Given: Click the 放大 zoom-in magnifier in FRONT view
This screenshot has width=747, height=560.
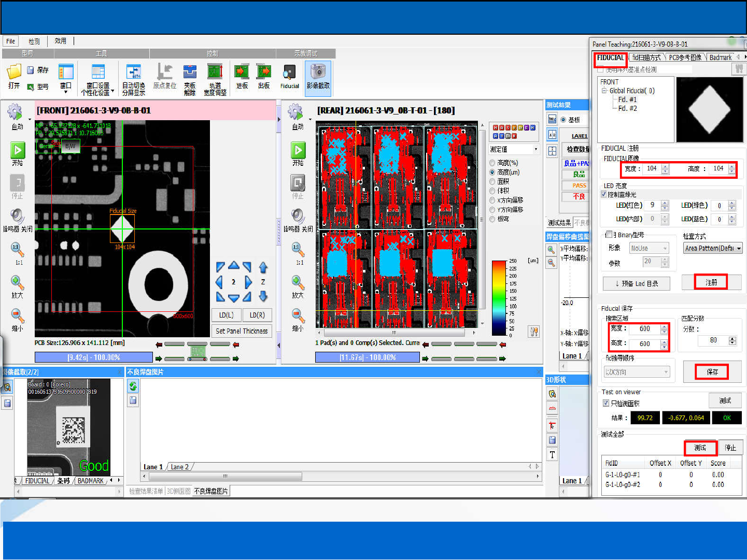Looking at the screenshot, I should [x=17, y=282].
